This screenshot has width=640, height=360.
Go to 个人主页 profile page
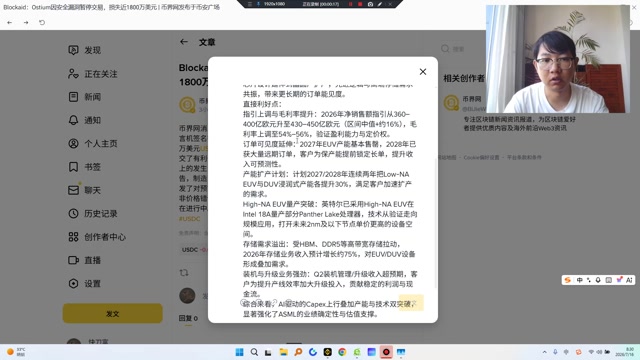point(93,144)
